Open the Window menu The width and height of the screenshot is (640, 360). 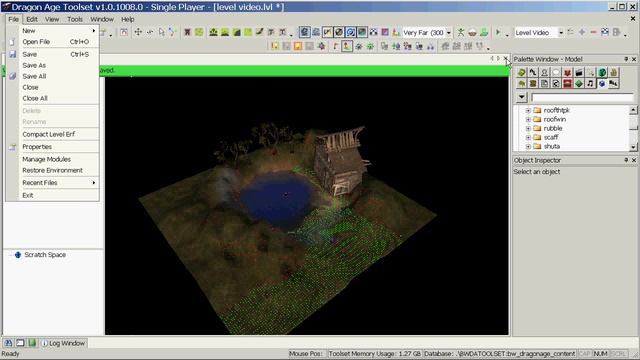pos(102,19)
